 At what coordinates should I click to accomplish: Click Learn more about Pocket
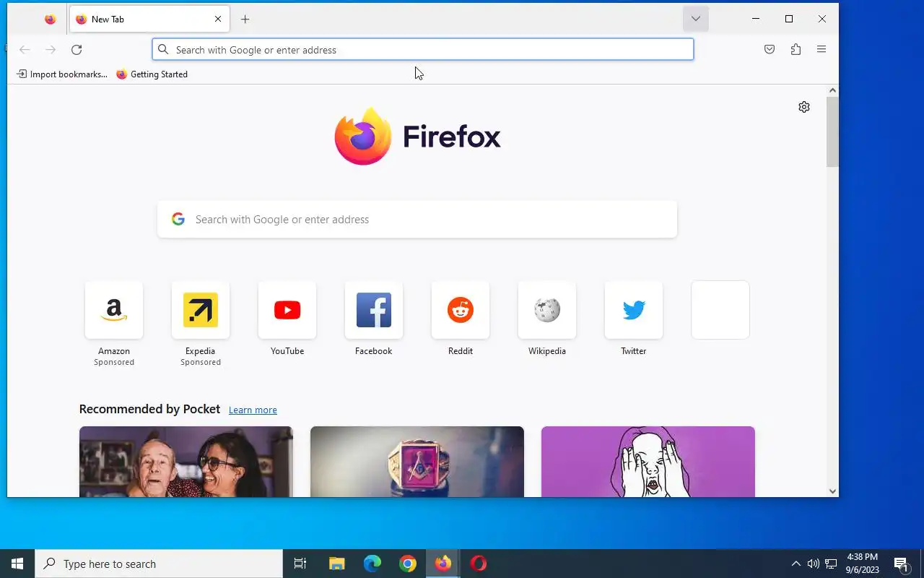point(253,410)
